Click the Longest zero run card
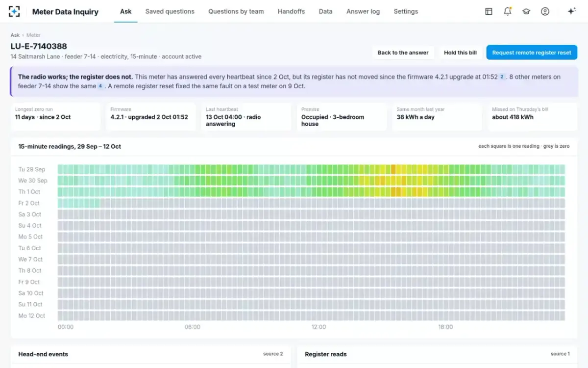The width and height of the screenshot is (588, 368). pyautogui.click(x=55, y=117)
